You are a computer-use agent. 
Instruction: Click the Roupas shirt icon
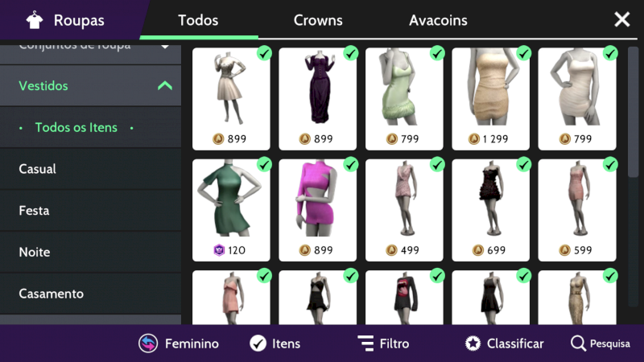(x=35, y=19)
